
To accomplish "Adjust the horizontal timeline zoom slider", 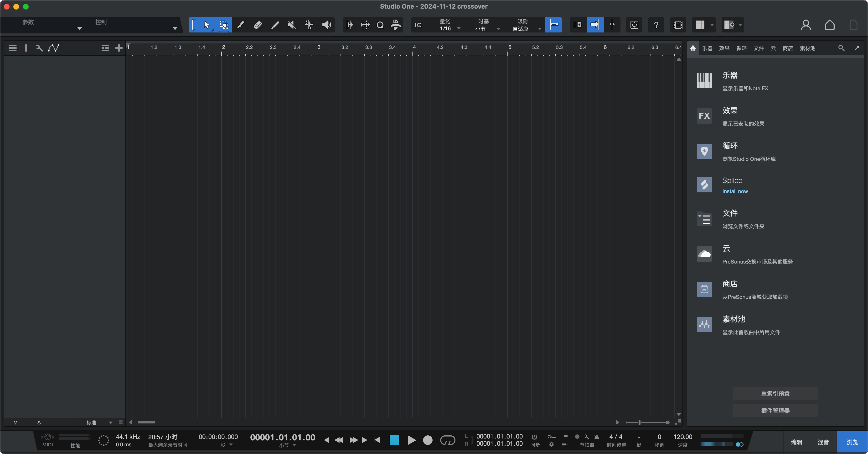I will (x=639, y=422).
